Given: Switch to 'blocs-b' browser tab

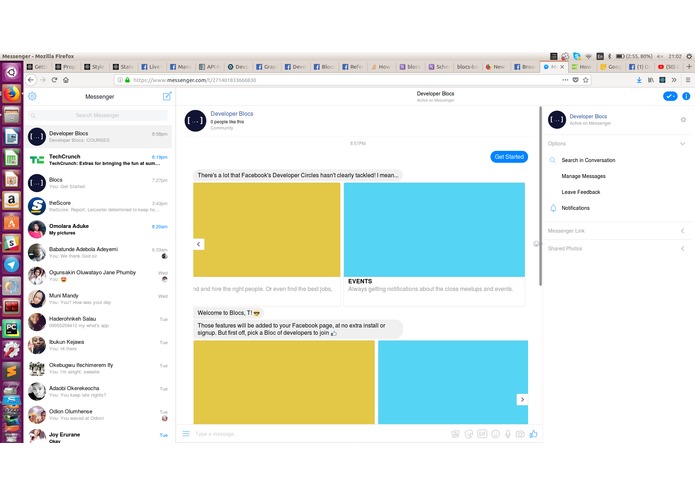Looking at the screenshot, I should point(468,66).
